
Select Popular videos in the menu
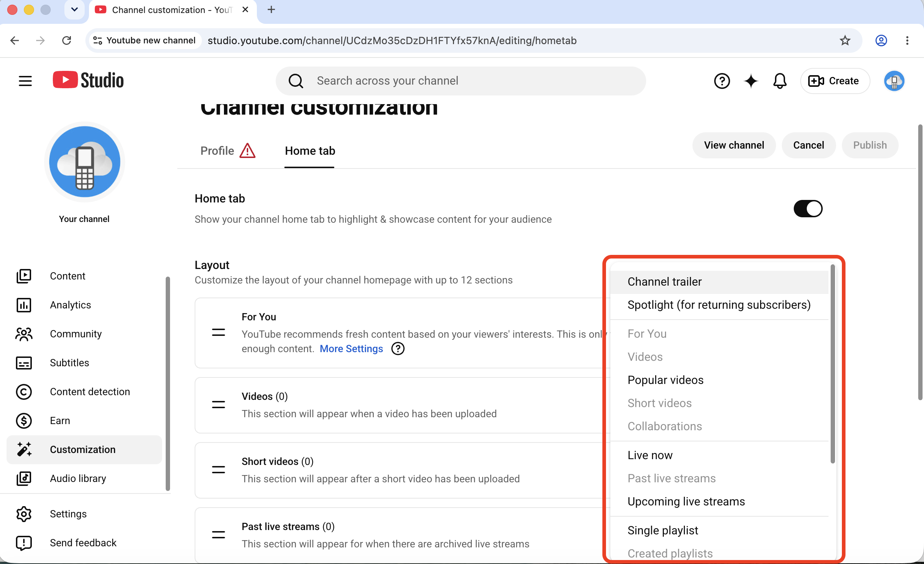[x=719, y=380]
